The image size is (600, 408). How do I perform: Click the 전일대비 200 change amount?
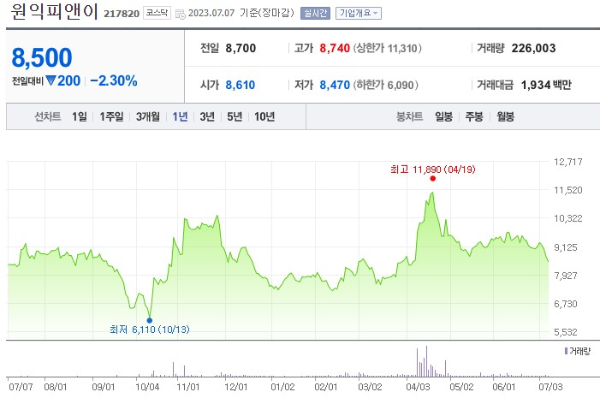(x=46, y=81)
